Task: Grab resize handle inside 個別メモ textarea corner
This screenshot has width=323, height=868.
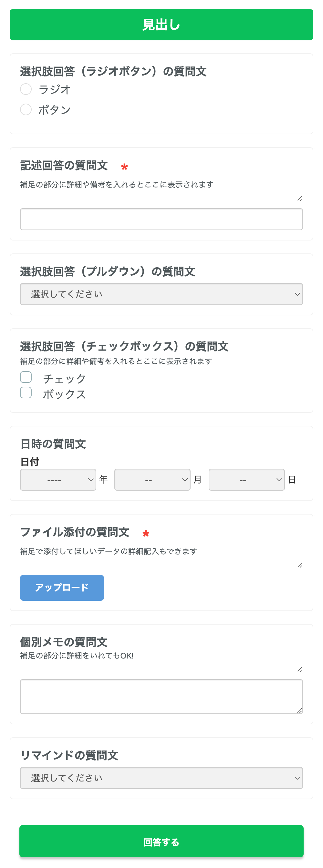Action: pyautogui.click(x=299, y=710)
